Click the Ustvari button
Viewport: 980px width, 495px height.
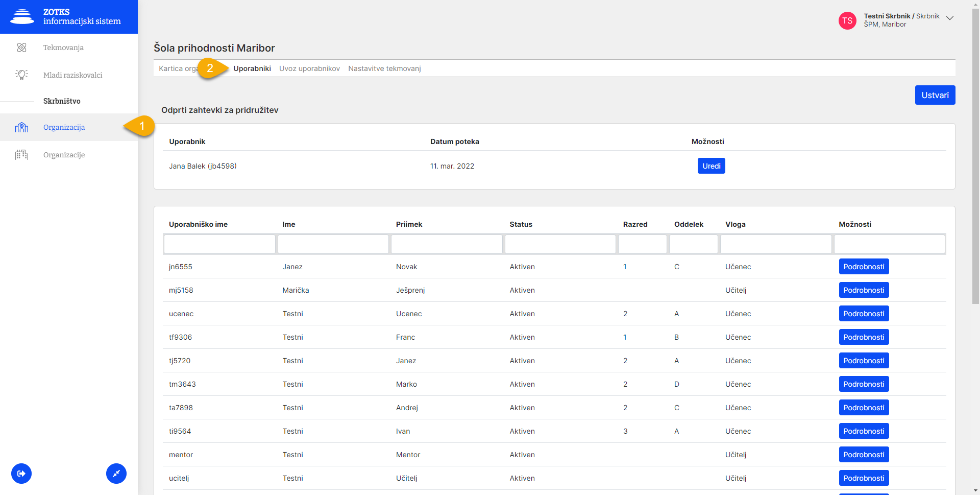[935, 95]
